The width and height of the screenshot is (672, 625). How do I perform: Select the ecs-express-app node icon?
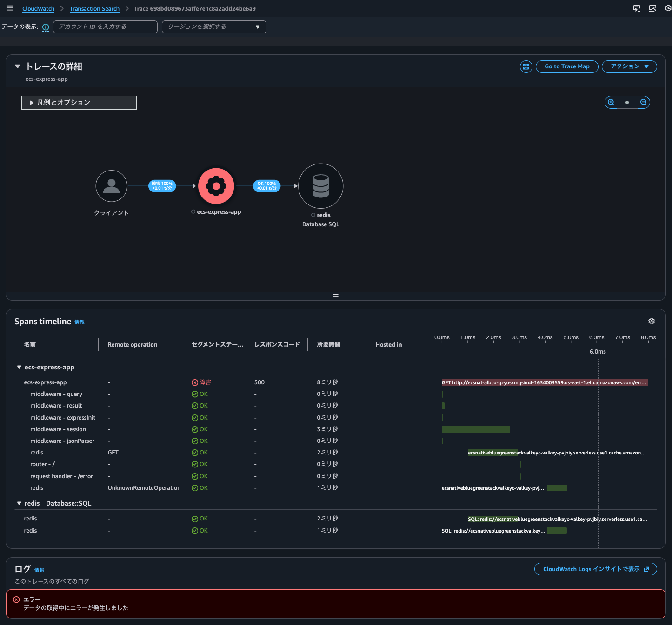pos(216,186)
